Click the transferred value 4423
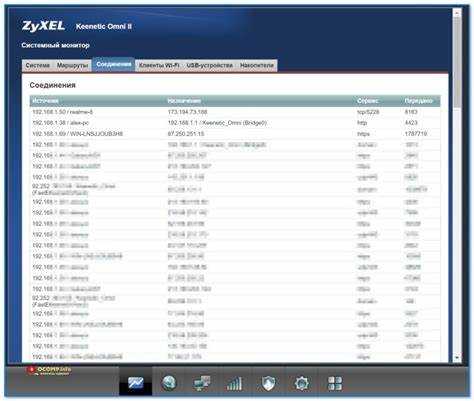Image resolution: width=474 pixels, height=401 pixels. coord(411,123)
